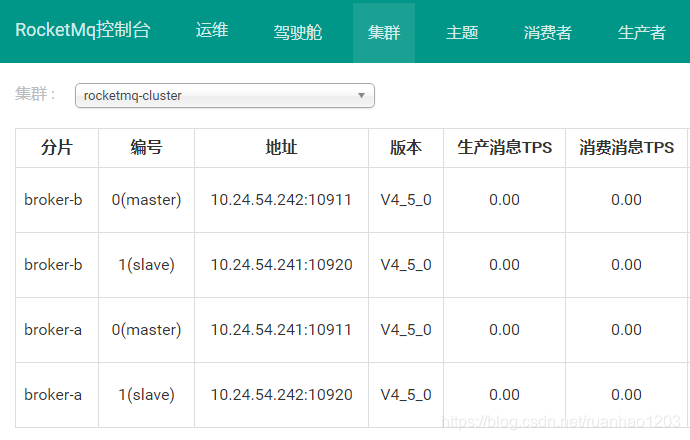690x440 pixels.
Task: Select address 10.24.54.242:10911
Action: [281, 200]
